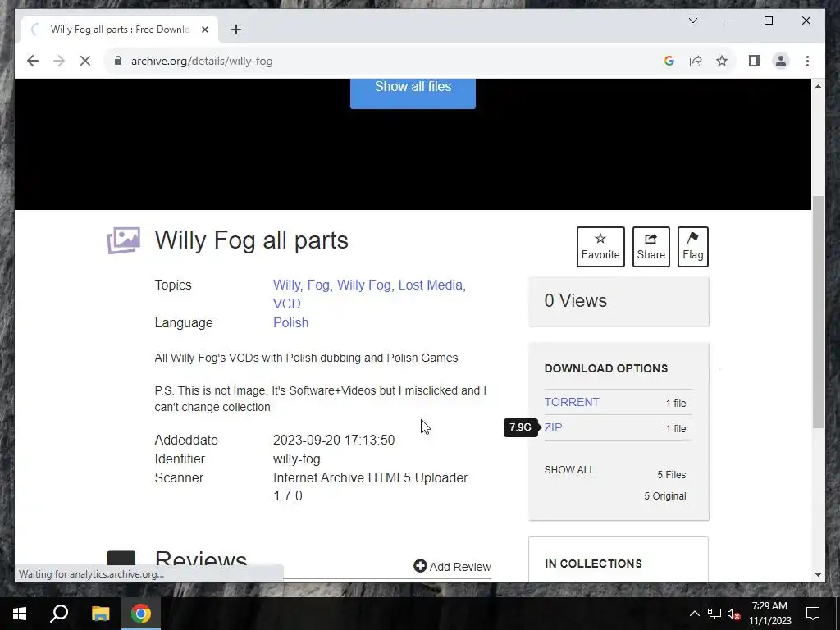
Task: Open network status tray icon
Action: (714, 614)
